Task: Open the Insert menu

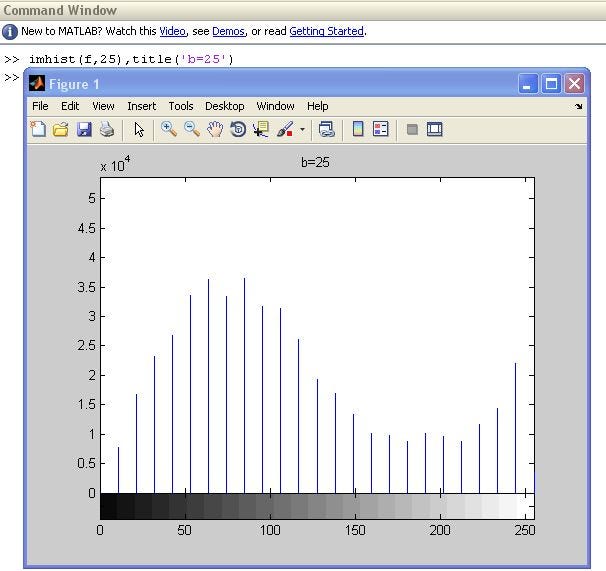Action: (x=142, y=106)
